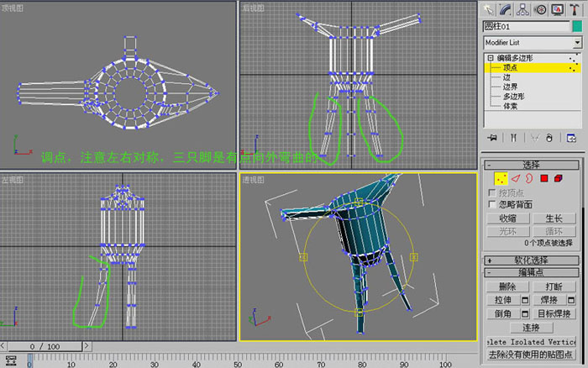Image resolution: width=588 pixels, height=368 pixels.
Task: Enable the 忽略背面 checkbox
Action: point(492,204)
